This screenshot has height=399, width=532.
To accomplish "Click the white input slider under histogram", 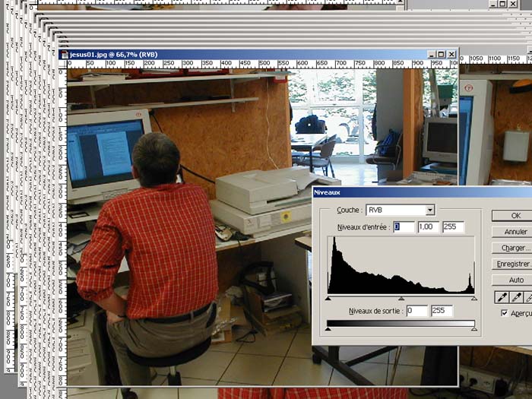I will pyautogui.click(x=474, y=298).
